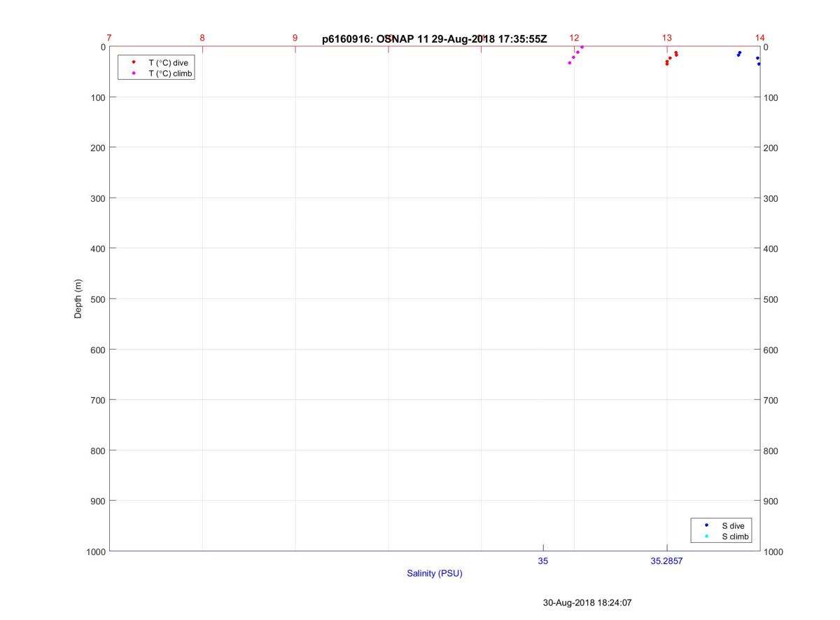
Task: Click left depth tick label 200
Action: click(98, 148)
